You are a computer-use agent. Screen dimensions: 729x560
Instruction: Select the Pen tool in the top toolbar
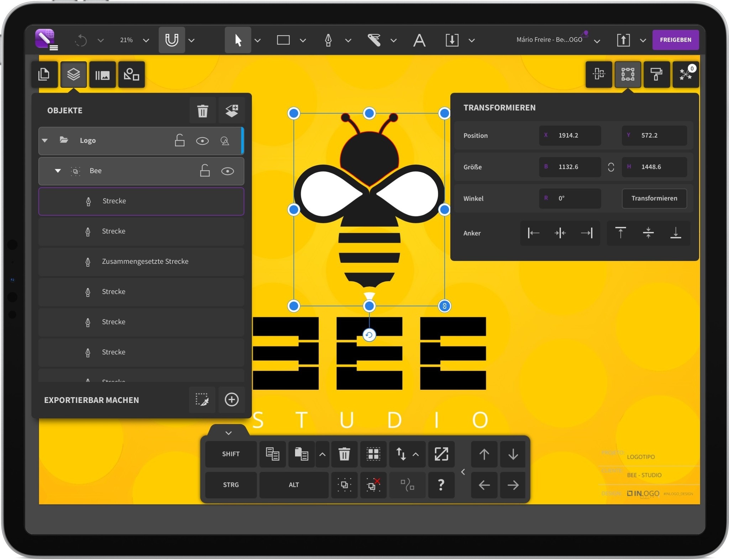328,39
